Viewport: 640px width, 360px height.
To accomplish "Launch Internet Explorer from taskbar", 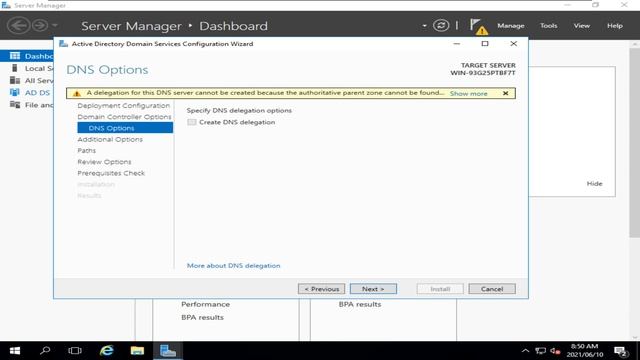I will 107,351.
